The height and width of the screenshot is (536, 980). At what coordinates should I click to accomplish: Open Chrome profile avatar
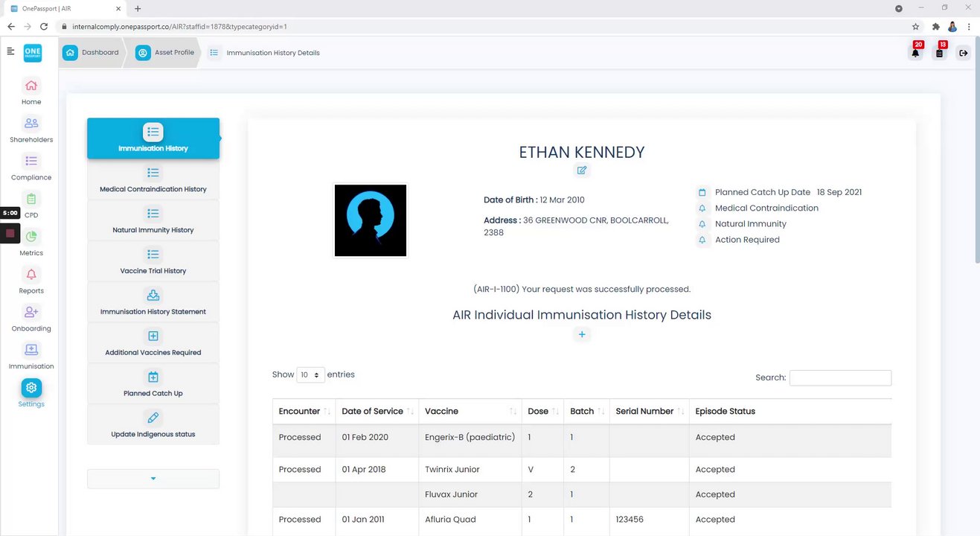click(x=952, y=26)
